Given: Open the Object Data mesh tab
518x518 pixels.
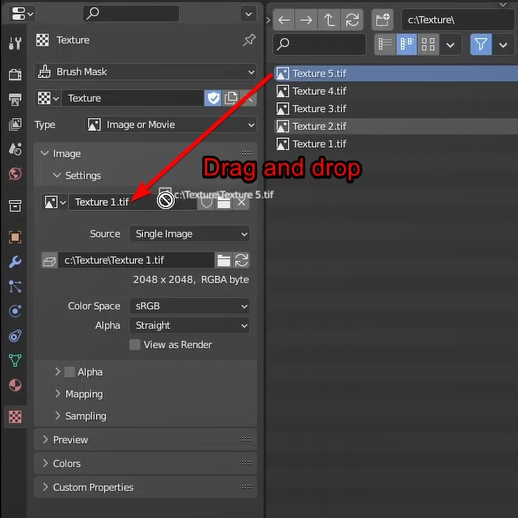Looking at the screenshot, I should point(15,361).
